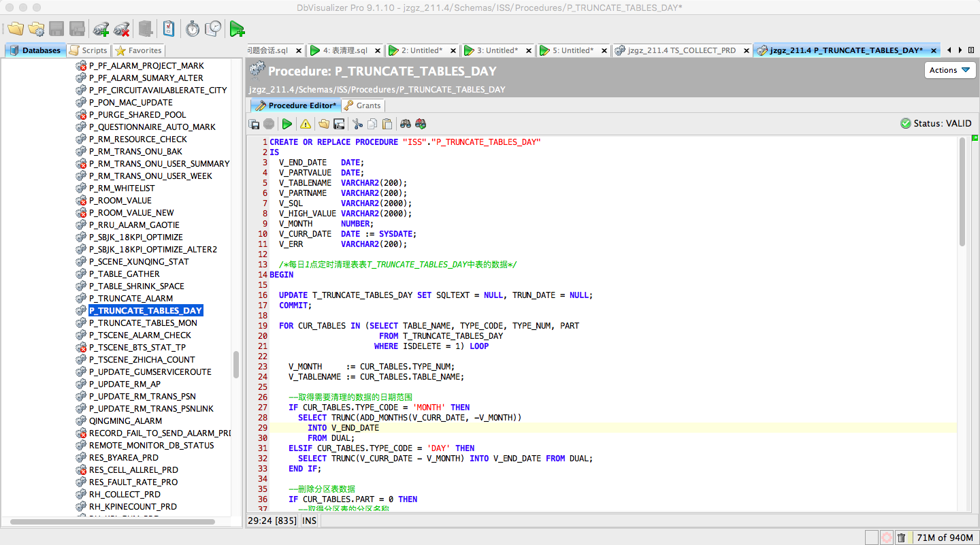
Task: Click the paste clipboard icon in editor
Action: click(x=387, y=124)
